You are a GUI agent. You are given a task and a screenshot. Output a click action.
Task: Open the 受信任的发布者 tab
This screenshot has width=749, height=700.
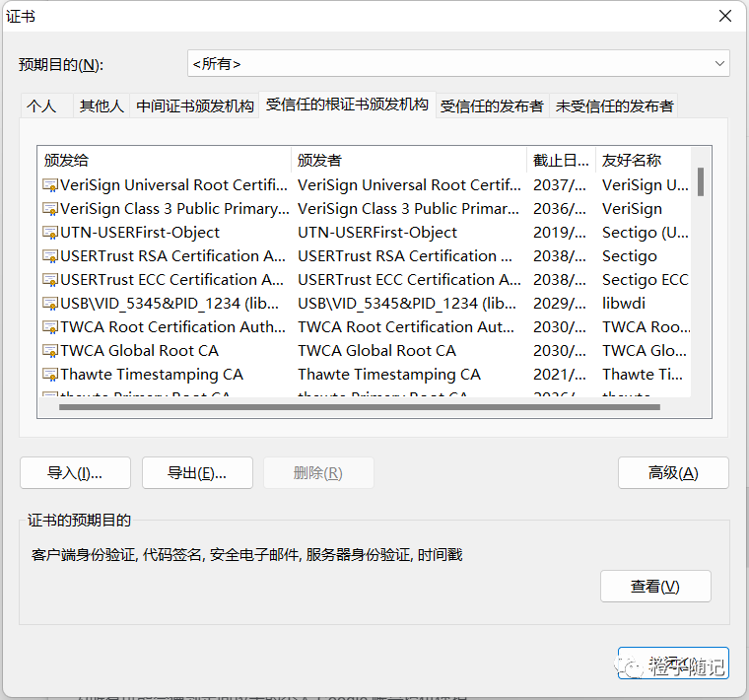pyautogui.click(x=492, y=105)
